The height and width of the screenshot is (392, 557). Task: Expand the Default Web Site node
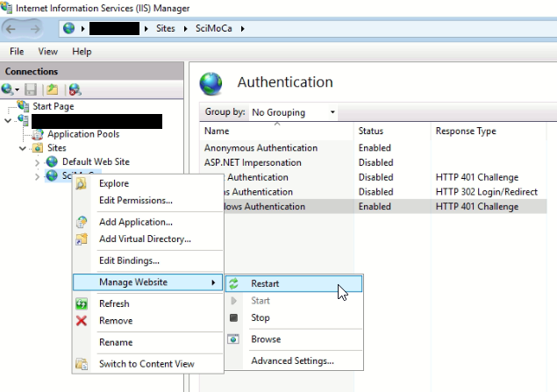(x=37, y=162)
